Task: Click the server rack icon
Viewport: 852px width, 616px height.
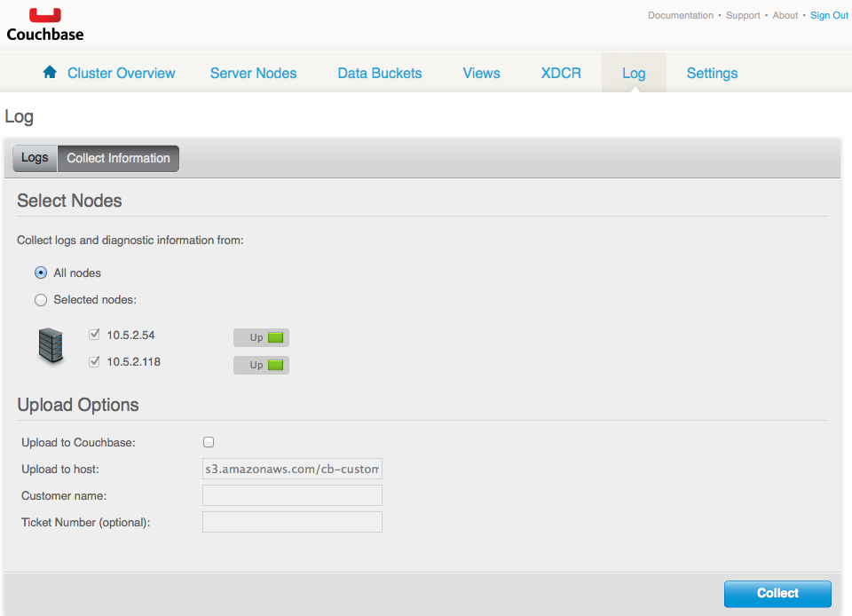Action: pos(51,345)
